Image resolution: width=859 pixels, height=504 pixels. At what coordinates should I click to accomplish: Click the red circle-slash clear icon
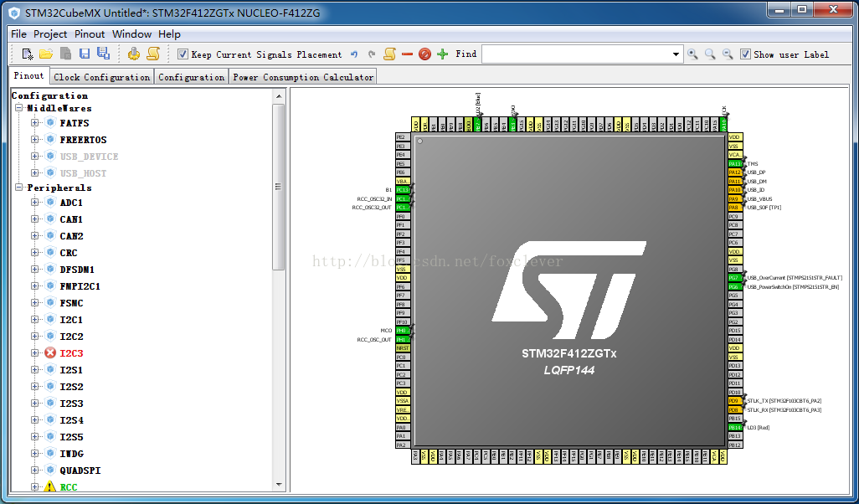click(x=424, y=54)
